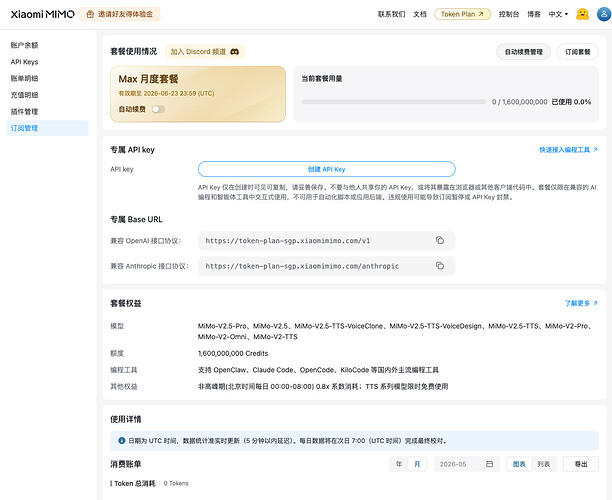Toggle the 自动续费 auto-renew switch
The width and height of the screenshot is (612, 500).
[158, 109]
